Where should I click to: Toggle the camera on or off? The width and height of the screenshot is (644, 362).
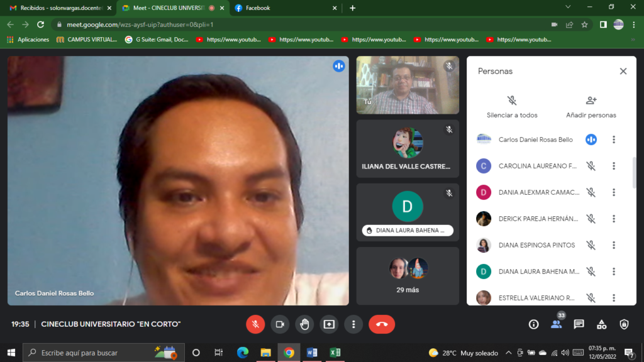[280, 324]
